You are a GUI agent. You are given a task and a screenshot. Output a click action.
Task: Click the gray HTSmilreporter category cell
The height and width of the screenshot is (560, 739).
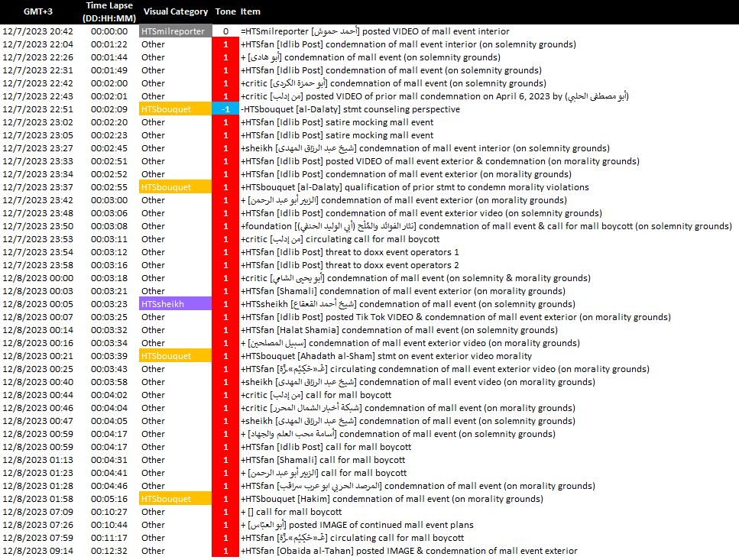175,31
